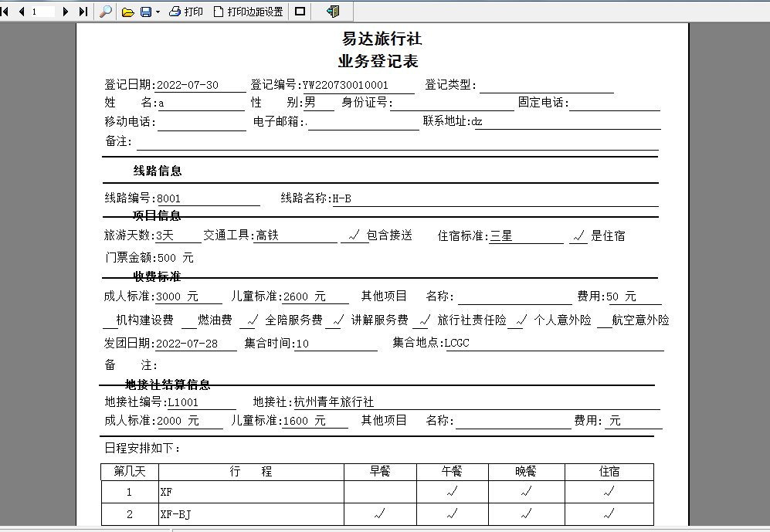Click the magnifier zoom icon
Image resolution: width=770 pixels, height=532 pixels.
pyautogui.click(x=106, y=12)
